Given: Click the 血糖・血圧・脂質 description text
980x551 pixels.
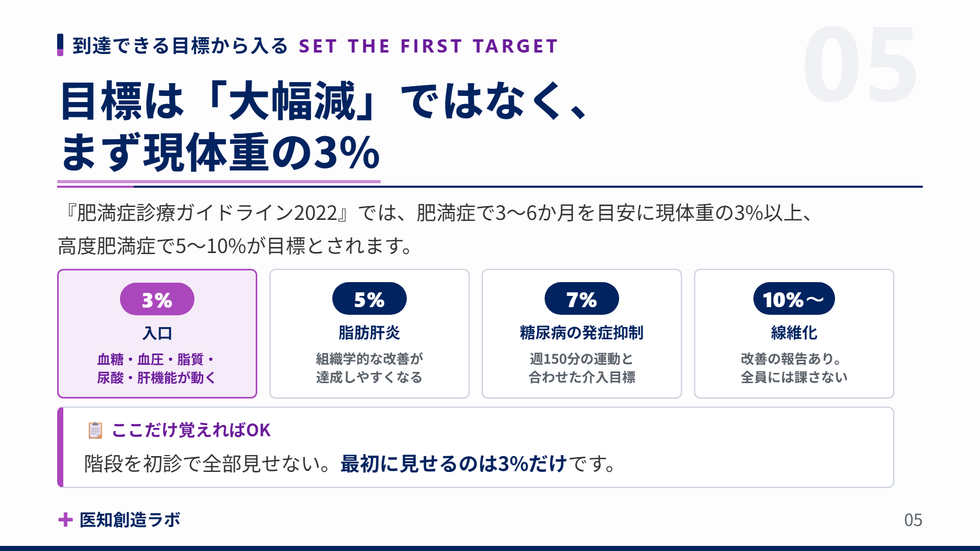Looking at the screenshot, I should click(156, 359).
